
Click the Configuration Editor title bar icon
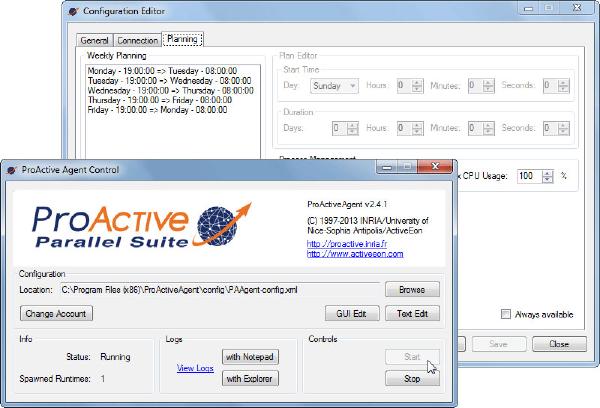click(73, 11)
